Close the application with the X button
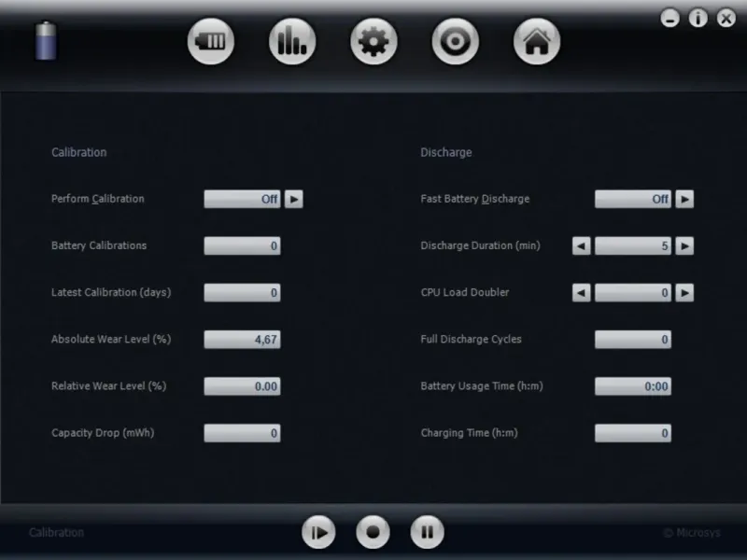The height and width of the screenshot is (560, 747). click(726, 19)
